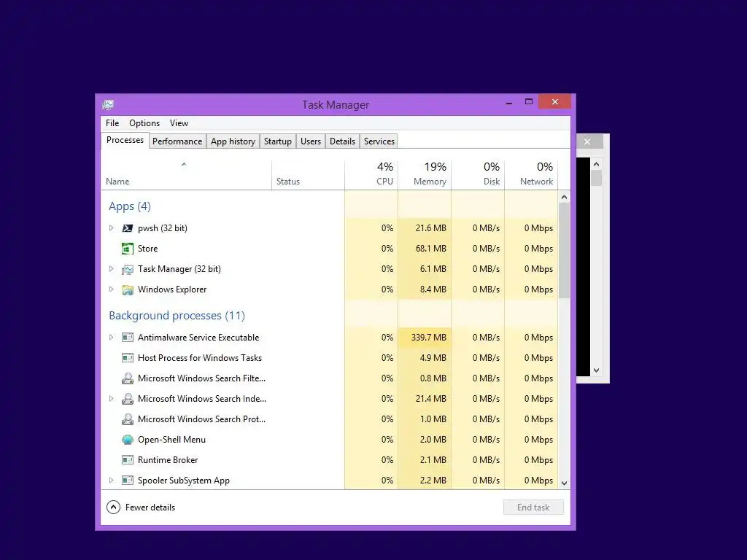Select the Store process name
Screen dimensions: 747x560
click(147, 249)
